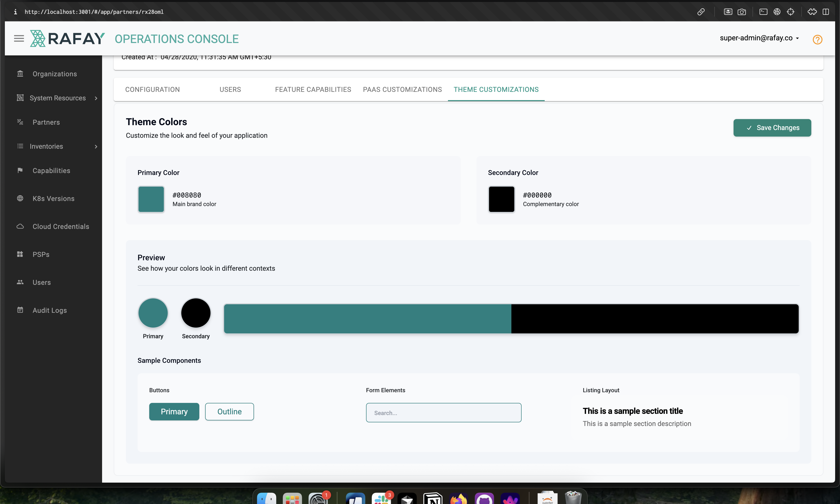Open the GitHub Desktop dock icon
840x504 pixels.
point(484,498)
